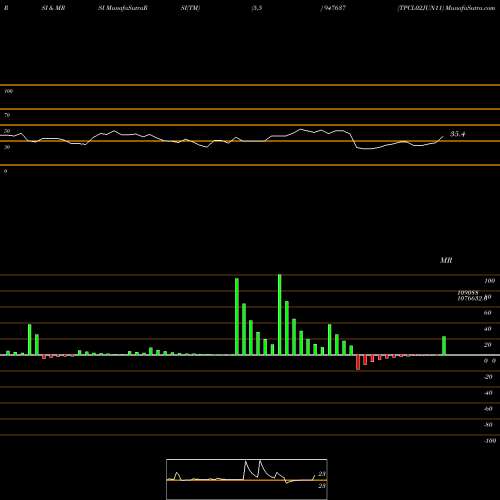Click the largest red MR bar
The width and height of the screenshot is (500, 500).
coord(358,362)
